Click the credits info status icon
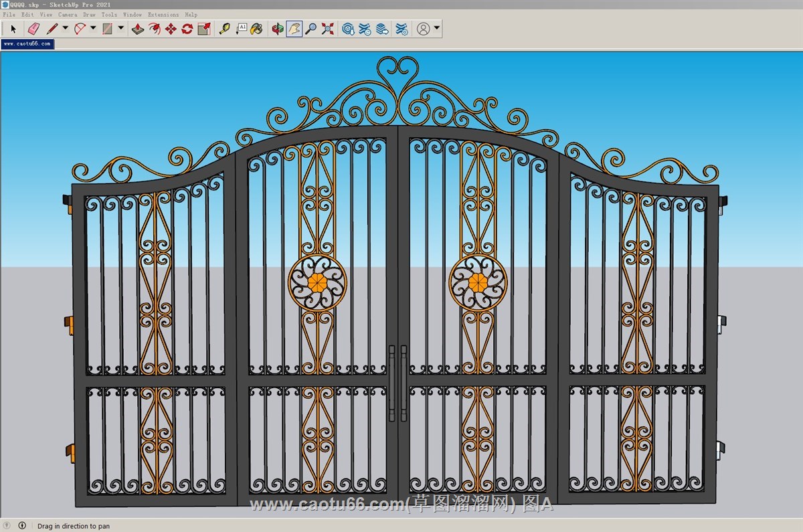 point(22,526)
